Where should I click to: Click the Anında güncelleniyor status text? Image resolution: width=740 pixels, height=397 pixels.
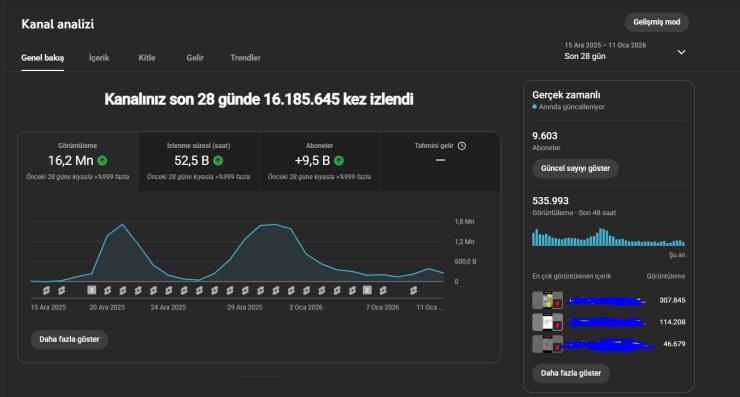tap(572, 107)
